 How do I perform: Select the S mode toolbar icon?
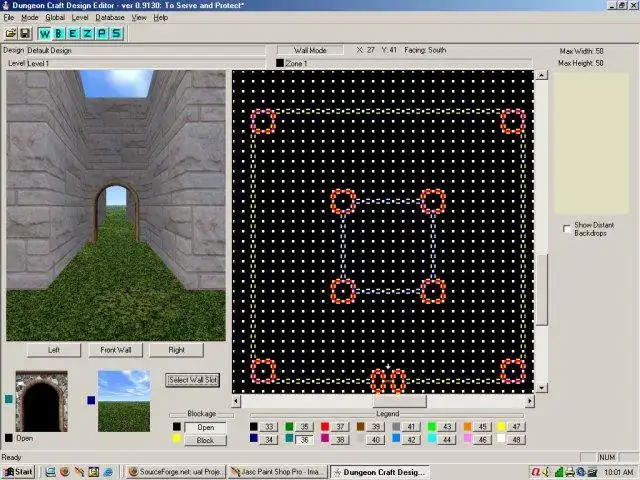tap(116, 33)
